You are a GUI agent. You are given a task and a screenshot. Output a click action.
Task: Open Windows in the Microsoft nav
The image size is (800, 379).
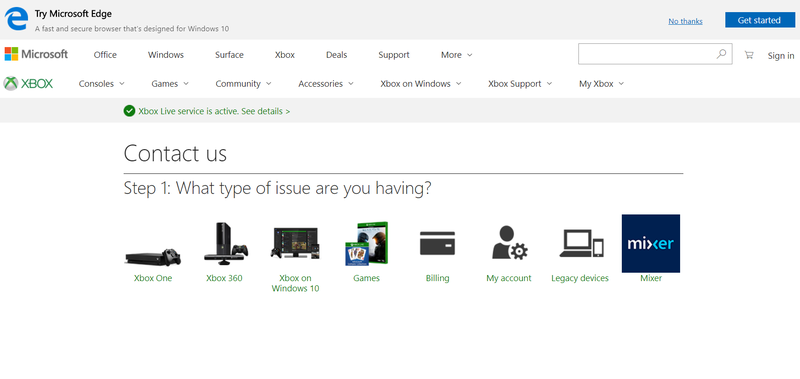(166, 55)
